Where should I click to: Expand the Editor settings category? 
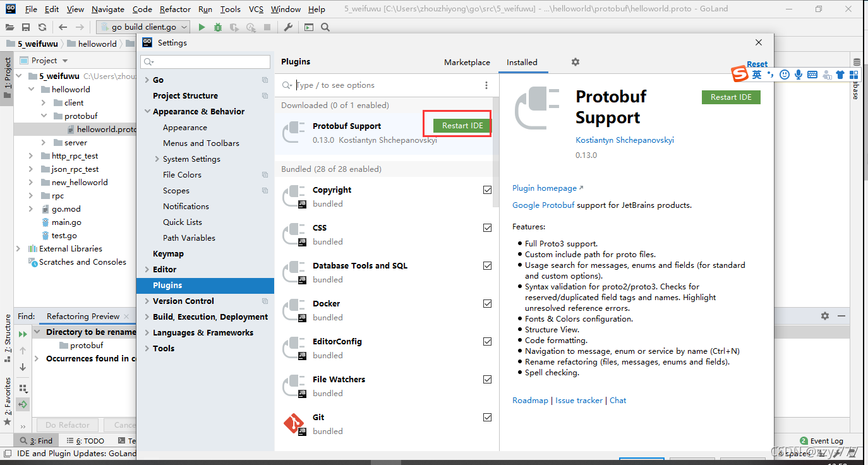[x=147, y=270]
